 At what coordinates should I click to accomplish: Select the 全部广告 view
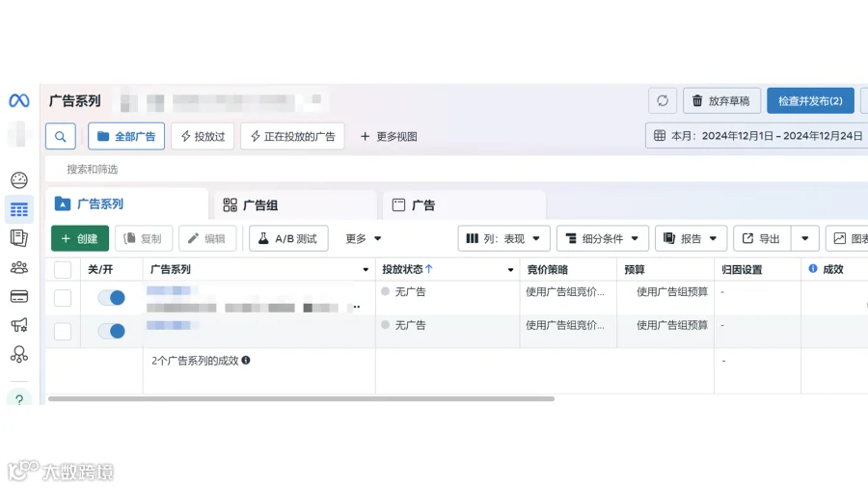tap(126, 136)
